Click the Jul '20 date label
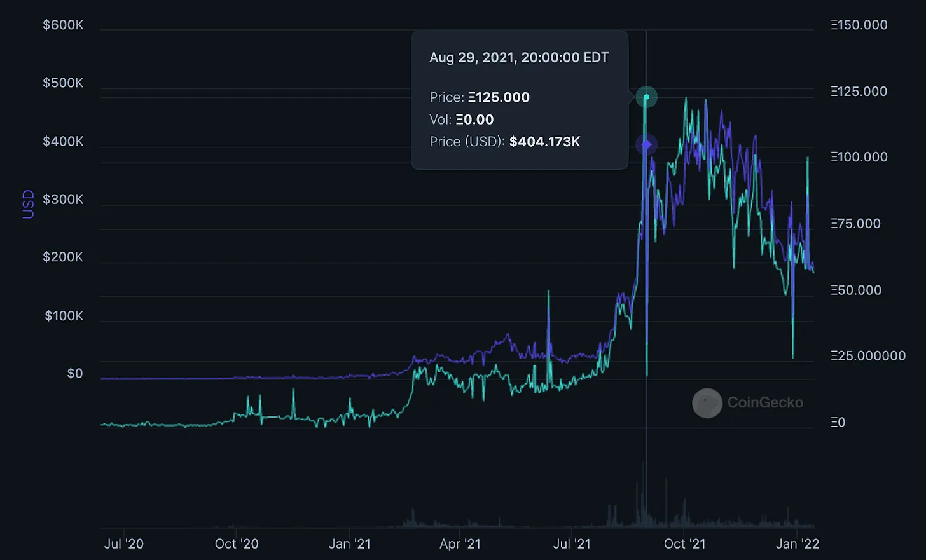 point(123,543)
